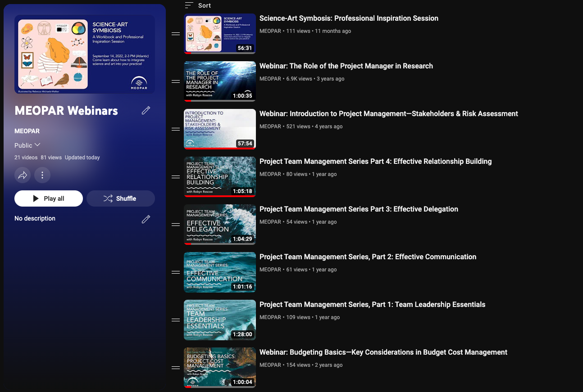Click drag handle beside Budgeting Basics video
The width and height of the screenshot is (583, 392).
176,368
